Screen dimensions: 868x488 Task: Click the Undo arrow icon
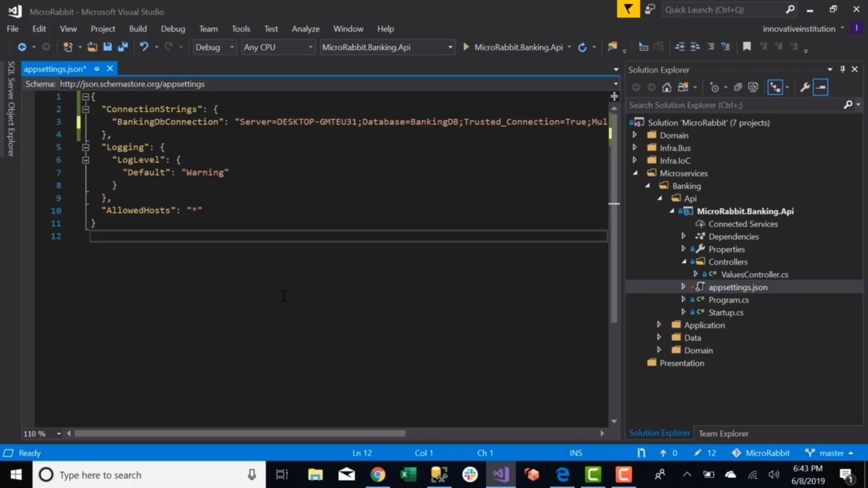tap(144, 47)
